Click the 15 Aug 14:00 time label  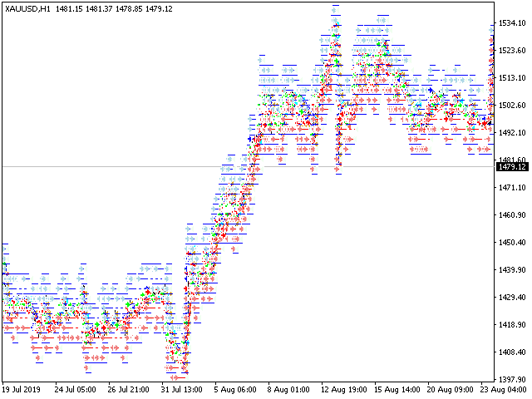pyautogui.click(x=397, y=390)
